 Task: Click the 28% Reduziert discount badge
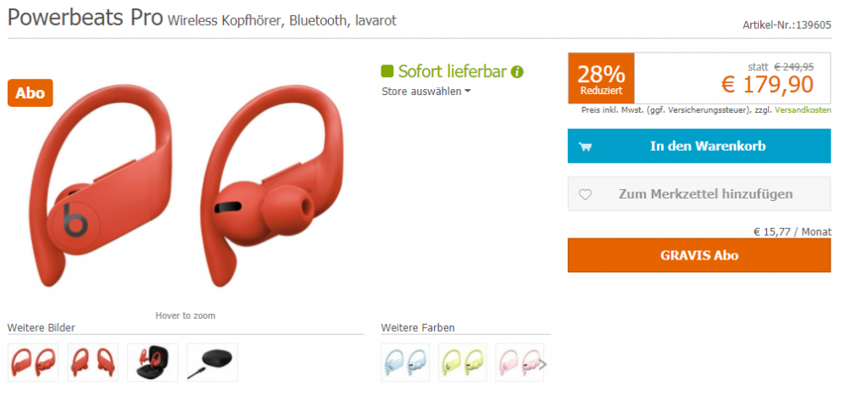click(x=601, y=78)
